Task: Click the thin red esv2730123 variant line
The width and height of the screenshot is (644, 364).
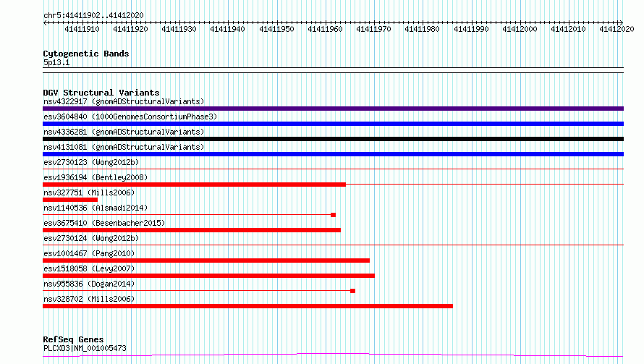Action: (333, 169)
